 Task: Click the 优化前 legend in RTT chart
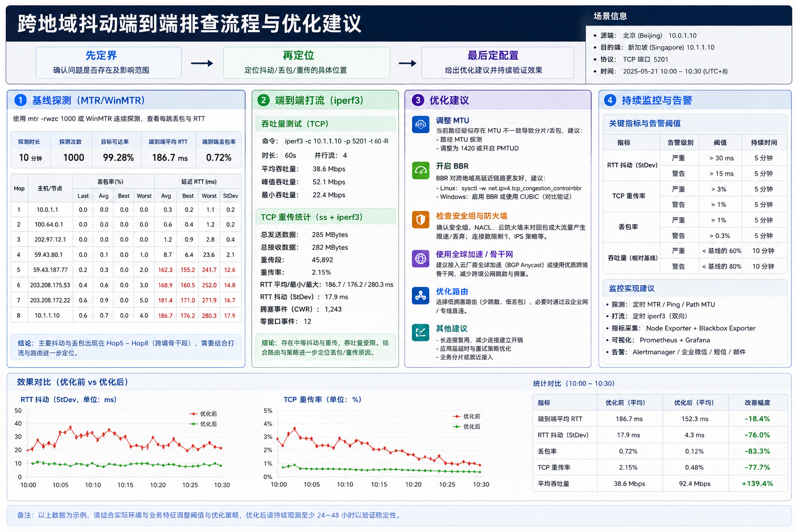(x=204, y=414)
